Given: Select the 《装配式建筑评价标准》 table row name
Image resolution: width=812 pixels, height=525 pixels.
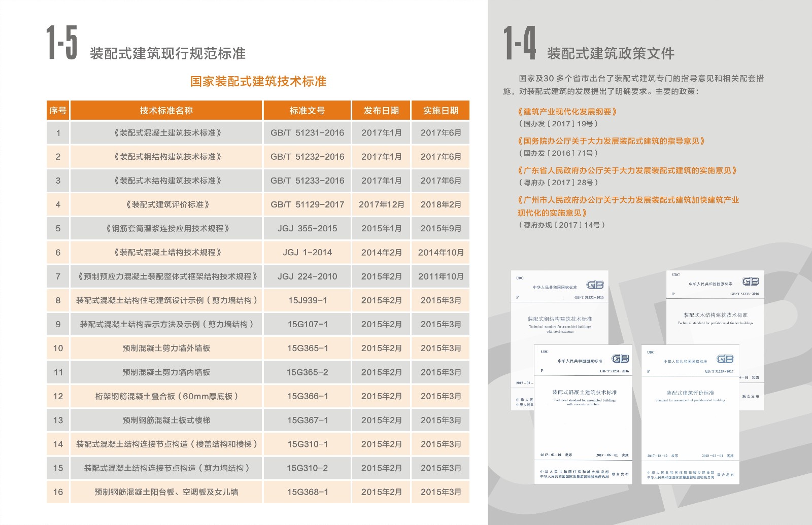Looking at the screenshot, I should tap(166, 204).
